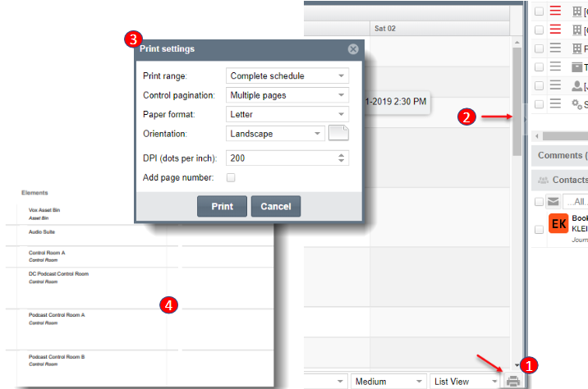Open the Medium size dropdown
This screenshot has width=588, height=389.
pos(389,382)
